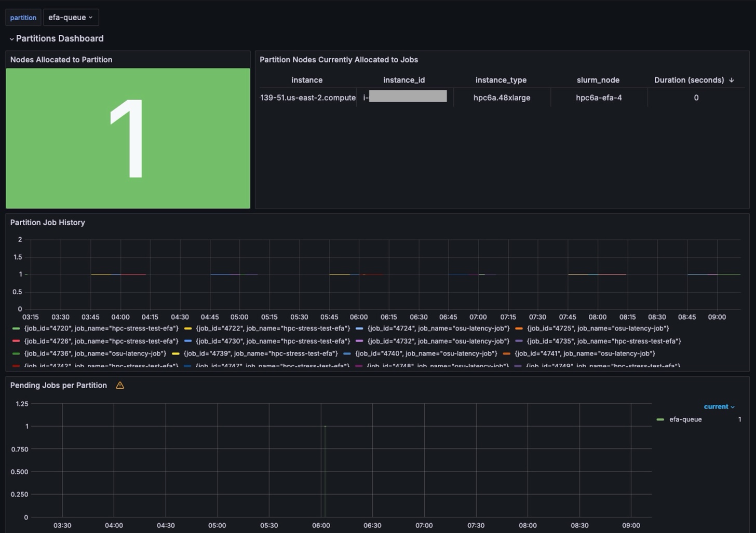756x533 pixels.
Task: Toggle series job_id="4726" hpc-stress-test-efa in legend
Action: coord(101,341)
